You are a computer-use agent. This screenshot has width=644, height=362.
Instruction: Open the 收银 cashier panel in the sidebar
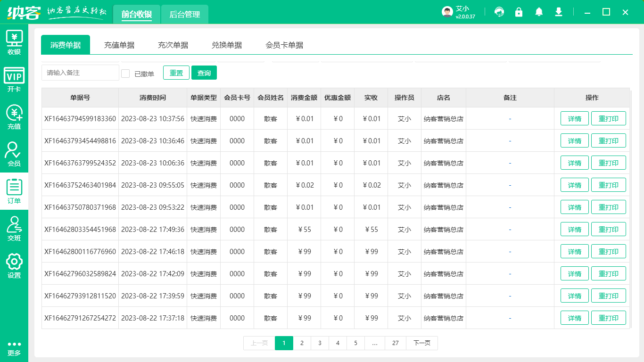point(14,42)
